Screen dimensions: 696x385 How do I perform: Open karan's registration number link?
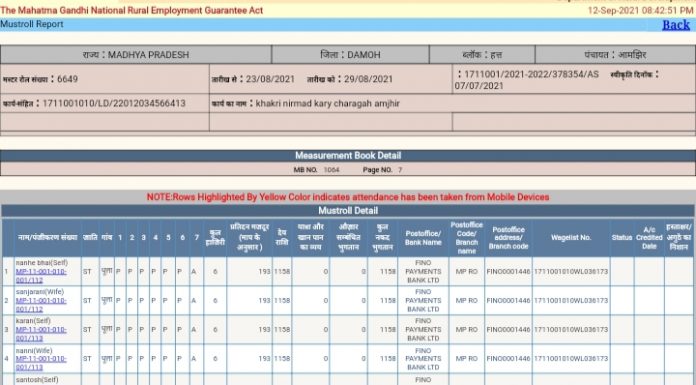[41, 334]
